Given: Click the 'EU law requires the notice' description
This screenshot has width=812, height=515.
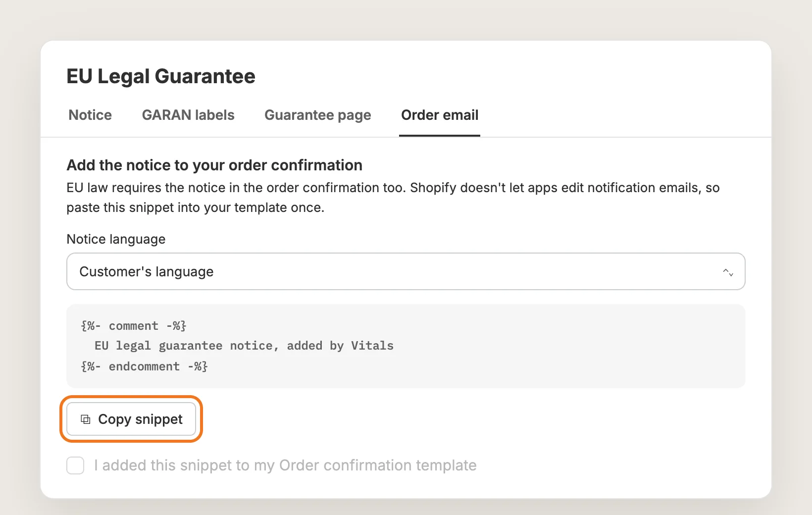Looking at the screenshot, I should click(393, 198).
